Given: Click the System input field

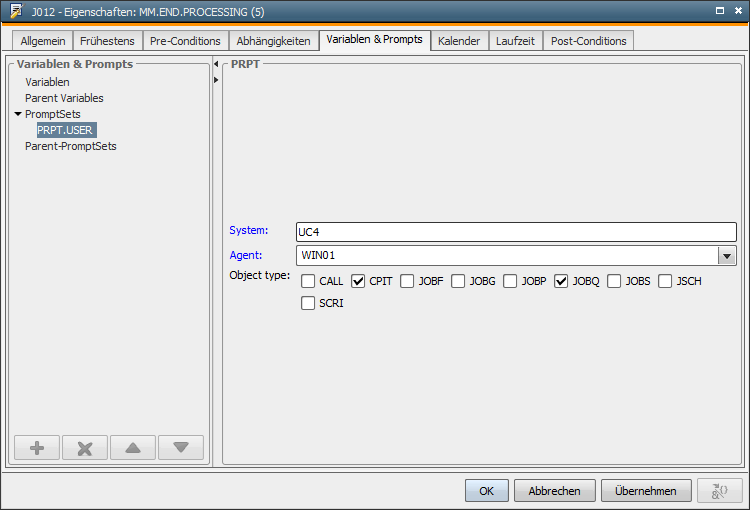Looking at the screenshot, I should (x=515, y=231).
